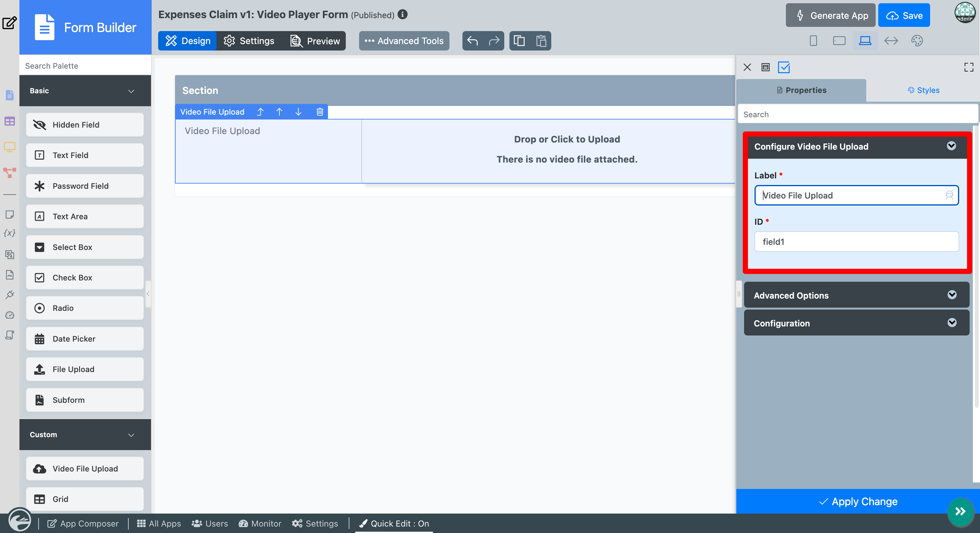Switch to the Styles tab

[x=923, y=90]
